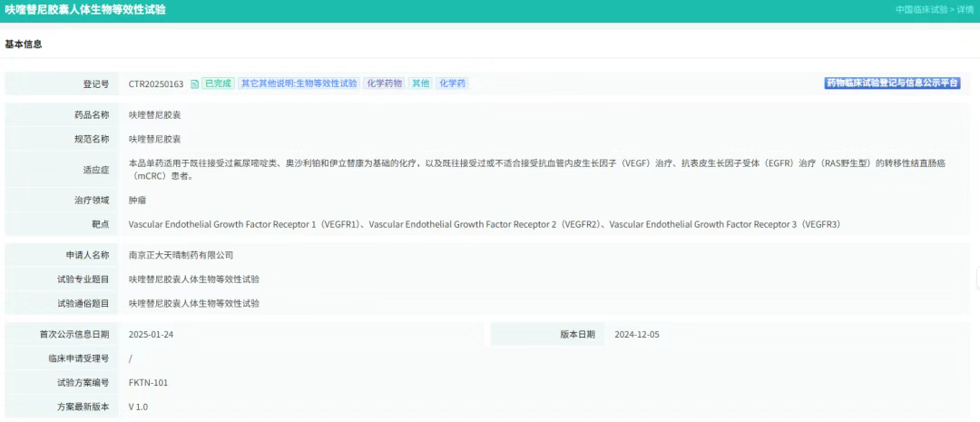Click the 治疗领域 value 肿瘤
The height and width of the screenshot is (422, 980).
click(137, 201)
